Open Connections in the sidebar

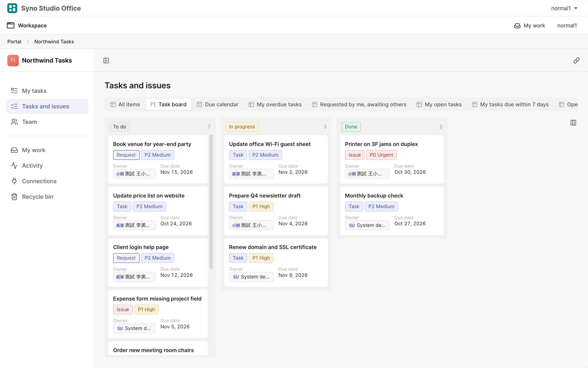pos(47,181)
